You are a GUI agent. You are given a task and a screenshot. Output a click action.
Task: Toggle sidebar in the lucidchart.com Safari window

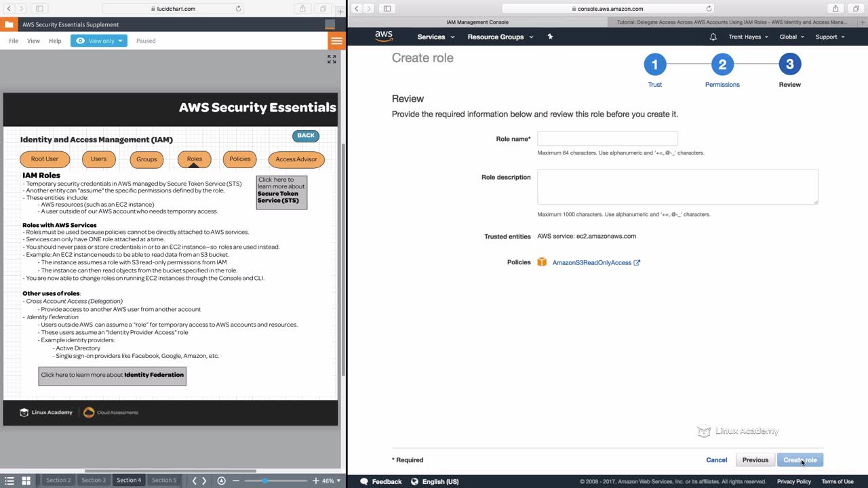tap(39, 9)
